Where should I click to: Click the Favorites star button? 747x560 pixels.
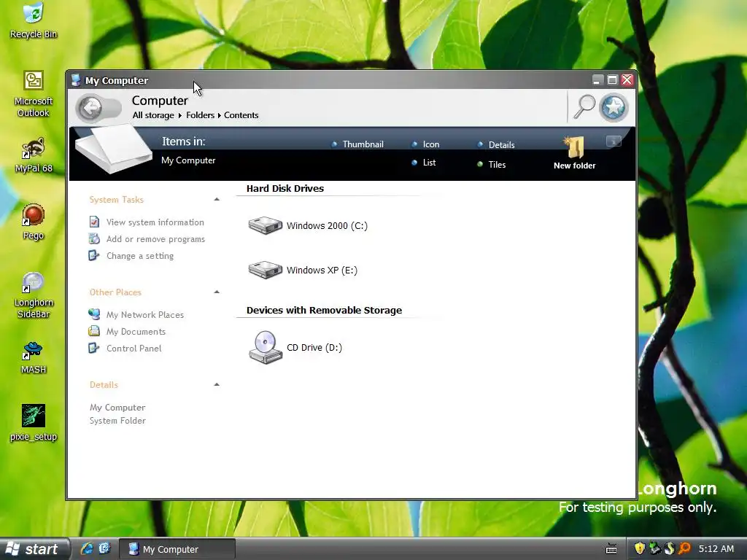click(x=614, y=107)
